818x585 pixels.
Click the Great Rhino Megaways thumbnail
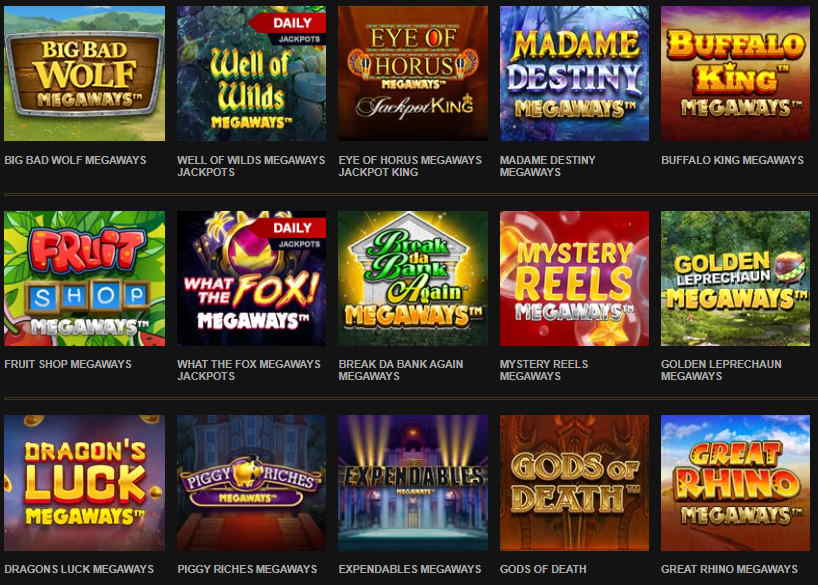click(736, 483)
